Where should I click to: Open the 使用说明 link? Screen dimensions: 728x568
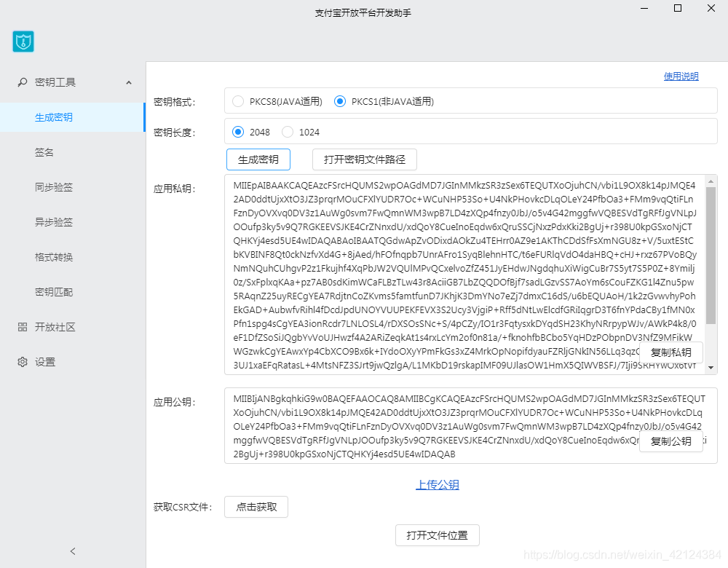point(681,76)
